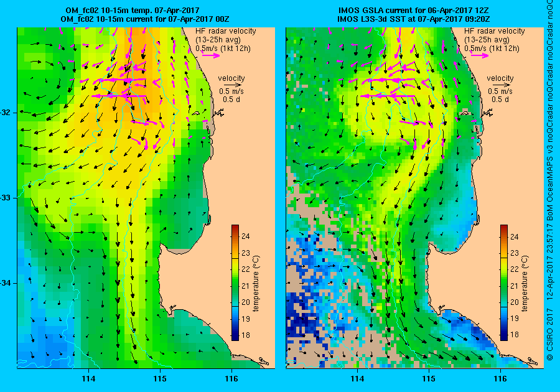The width and height of the screenshot is (560, 392).
Task: Click the left map temperature color bar
Action: pyautogui.click(x=235, y=282)
